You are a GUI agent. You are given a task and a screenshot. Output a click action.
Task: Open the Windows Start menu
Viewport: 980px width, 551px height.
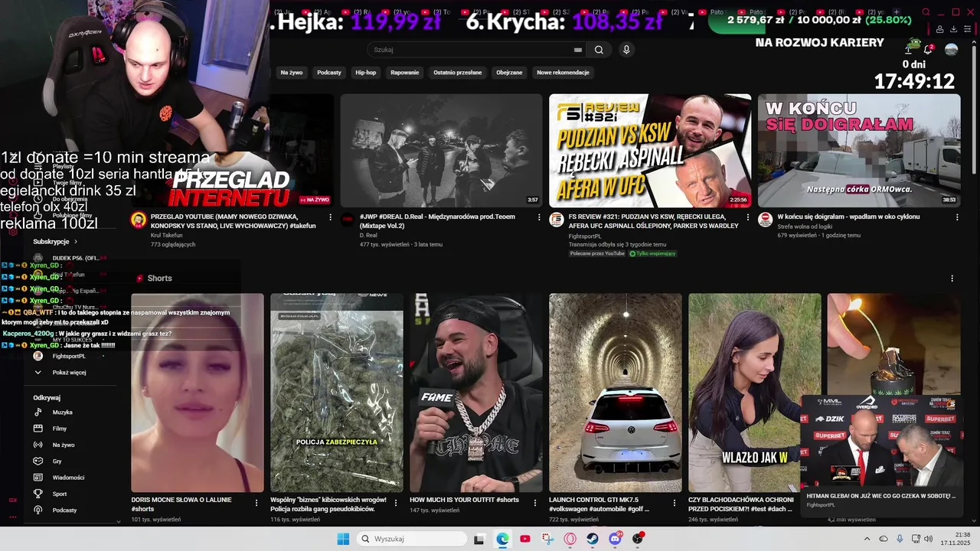click(343, 539)
